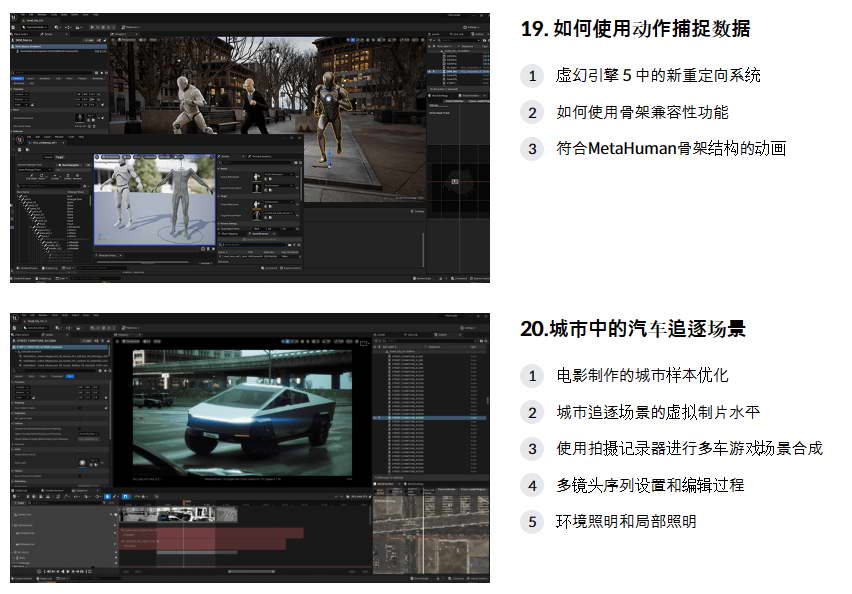Open heading 20.城市中的汽车追逐场景

pyautogui.click(x=632, y=328)
